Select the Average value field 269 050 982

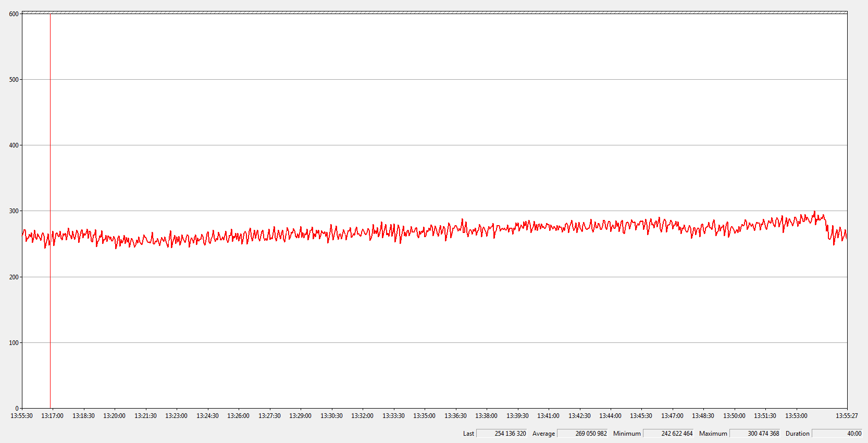[582, 433]
